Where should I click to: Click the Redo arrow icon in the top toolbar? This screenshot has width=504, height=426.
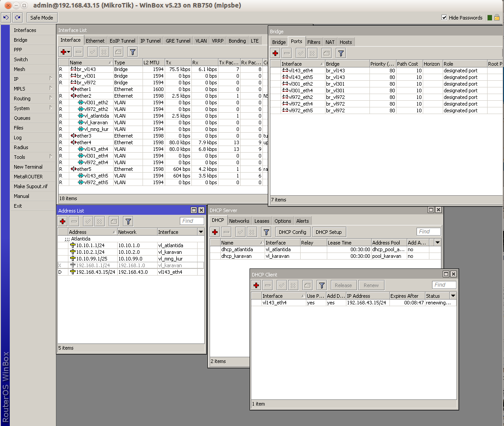17,18
